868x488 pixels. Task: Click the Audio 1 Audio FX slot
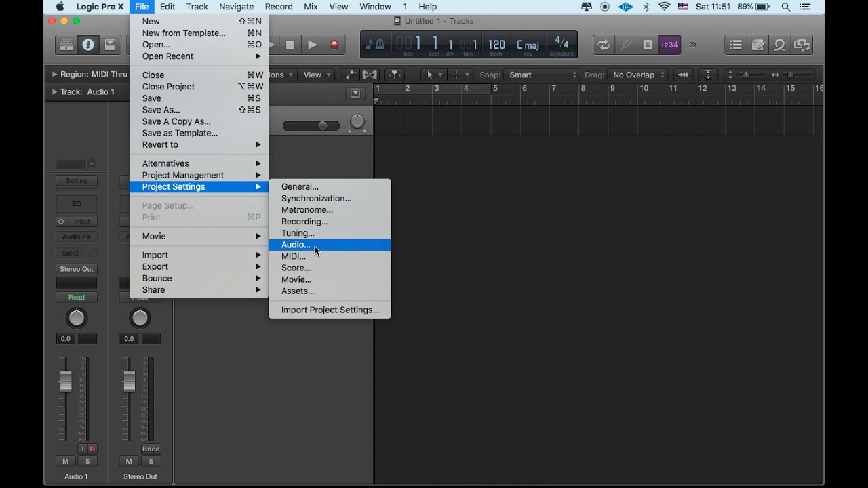[77, 237]
